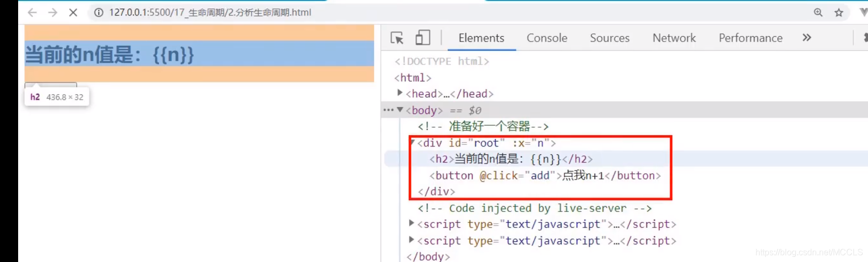This screenshot has width=868, height=262.
Task: Show more DevTools tabs chevron
Action: tap(807, 37)
